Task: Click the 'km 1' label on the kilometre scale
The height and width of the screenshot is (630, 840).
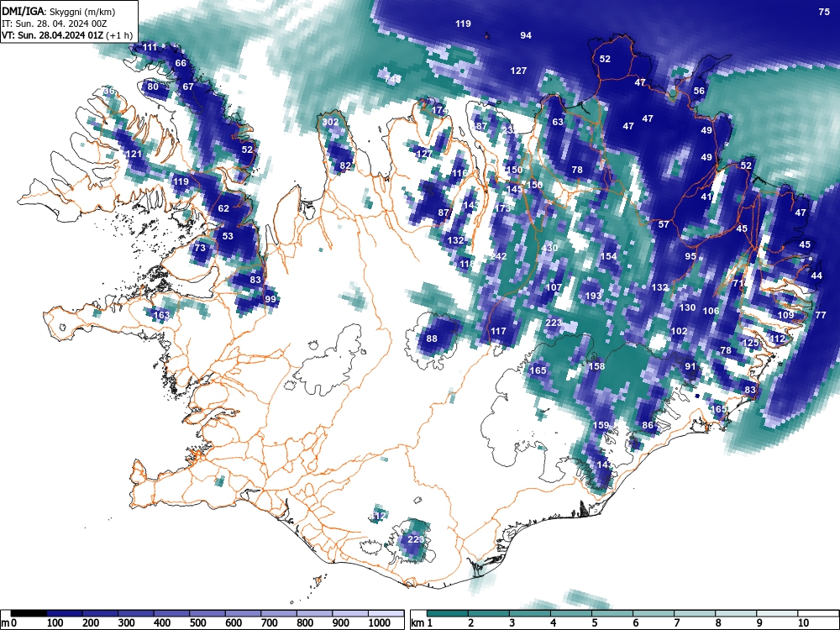Action: pos(422,623)
